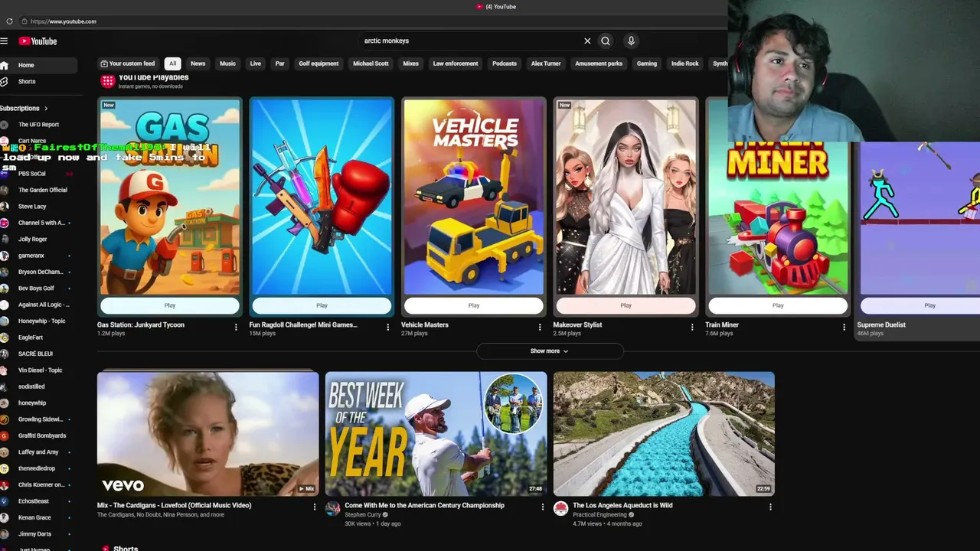Open options for the American Century Championship video
Image resolution: width=980 pixels, height=551 pixels.
coord(543,507)
